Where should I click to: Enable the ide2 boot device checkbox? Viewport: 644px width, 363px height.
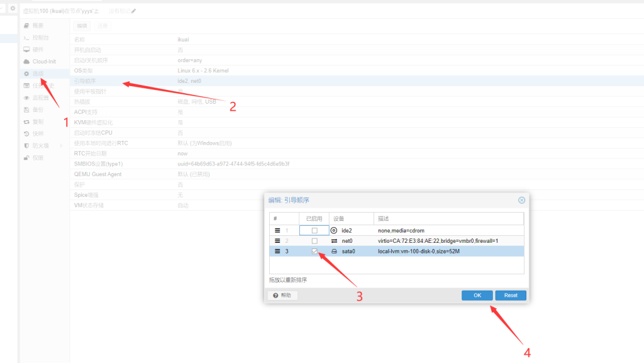pos(314,230)
